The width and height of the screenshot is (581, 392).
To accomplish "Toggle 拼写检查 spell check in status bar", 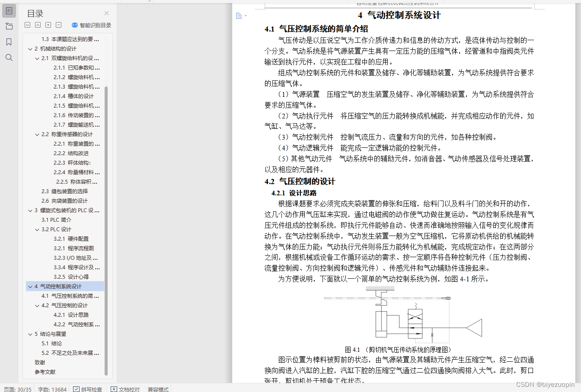I will (x=87, y=388).
